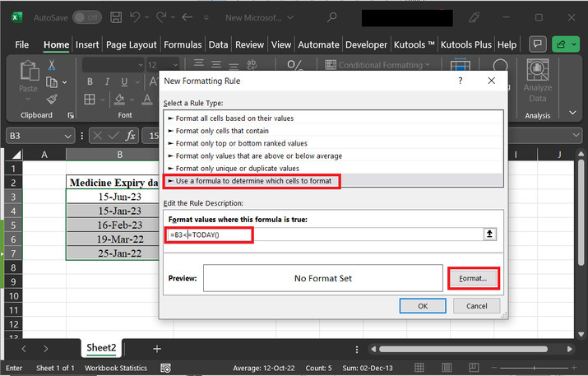Viewport: 588px width, 376px height.
Task: Switch to the Developer tab
Action: [x=366, y=44]
